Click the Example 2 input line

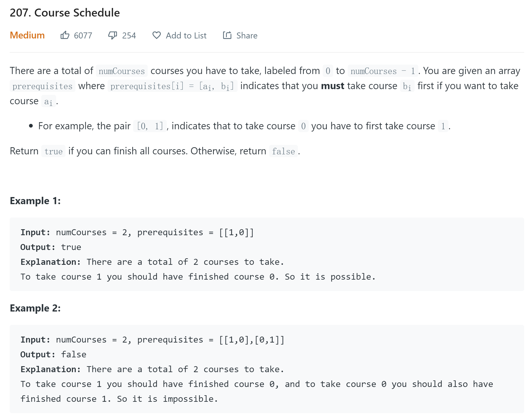point(153,340)
